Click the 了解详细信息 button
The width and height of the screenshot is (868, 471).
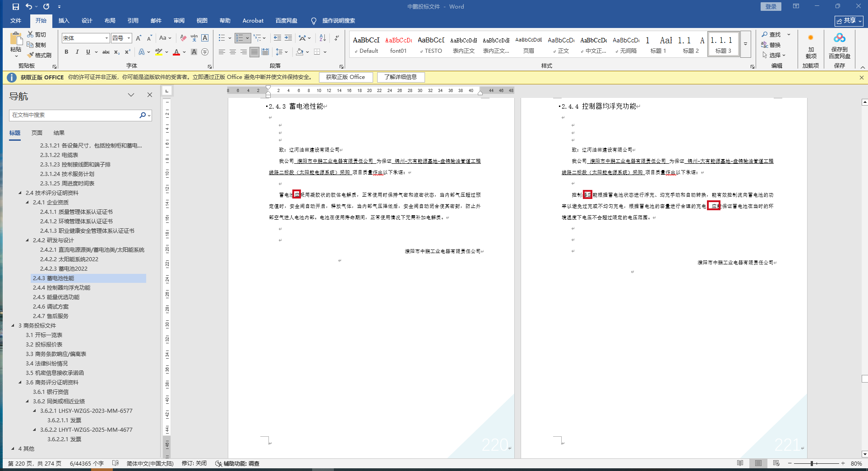(401, 77)
